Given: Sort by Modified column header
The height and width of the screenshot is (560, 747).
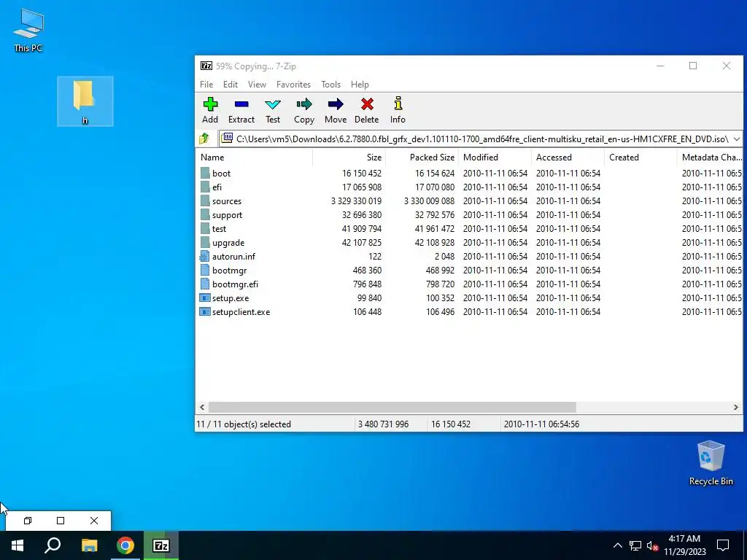Looking at the screenshot, I should (495, 157).
